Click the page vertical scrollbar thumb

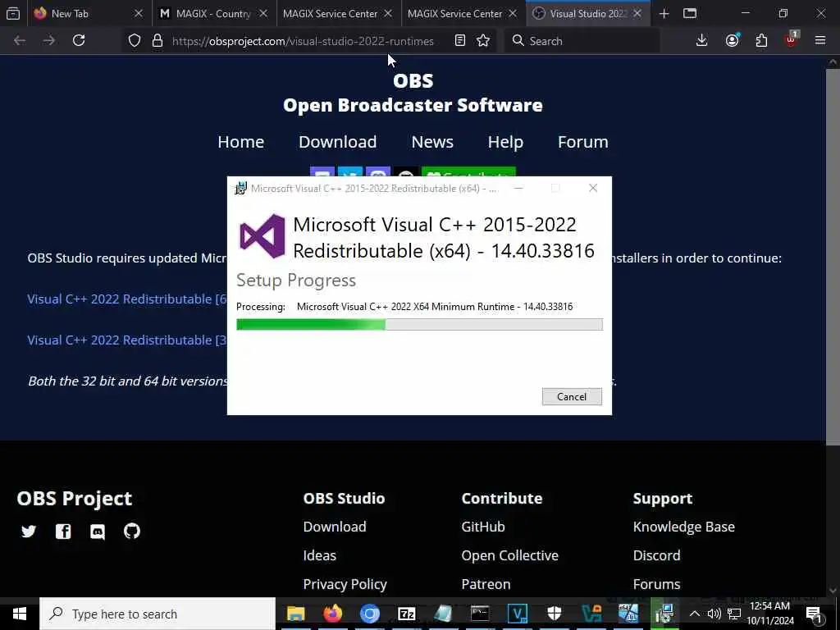click(x=833, y=256)
